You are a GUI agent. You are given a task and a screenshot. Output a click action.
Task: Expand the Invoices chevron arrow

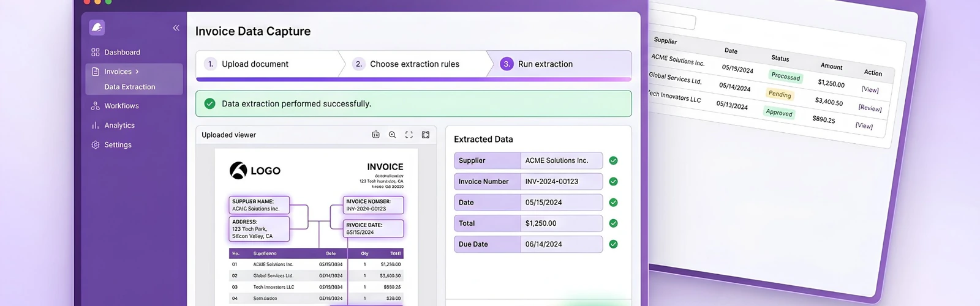137,72
